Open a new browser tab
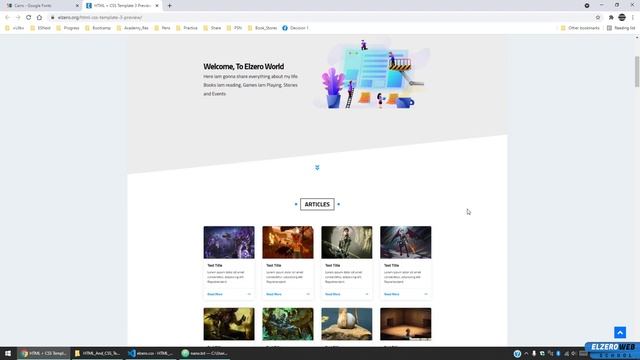 tap(169, 6)
